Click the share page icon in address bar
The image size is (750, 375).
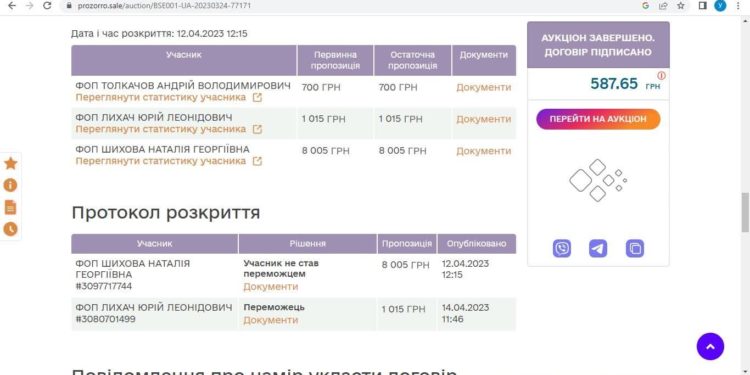click(663, 6)
